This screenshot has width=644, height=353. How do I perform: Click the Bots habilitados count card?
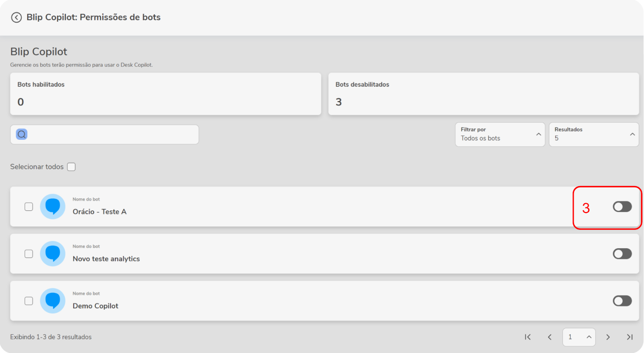pos(166,94)
